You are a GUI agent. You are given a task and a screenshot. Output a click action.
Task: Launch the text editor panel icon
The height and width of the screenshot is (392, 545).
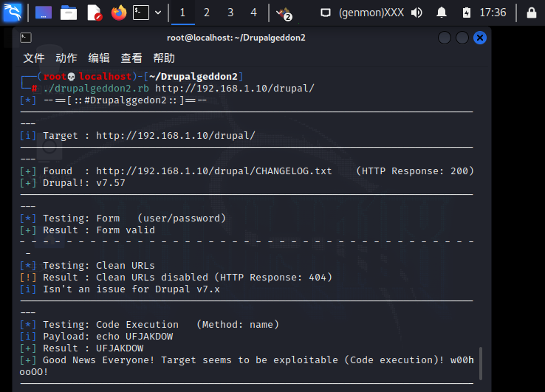click(x=94, y=13)
